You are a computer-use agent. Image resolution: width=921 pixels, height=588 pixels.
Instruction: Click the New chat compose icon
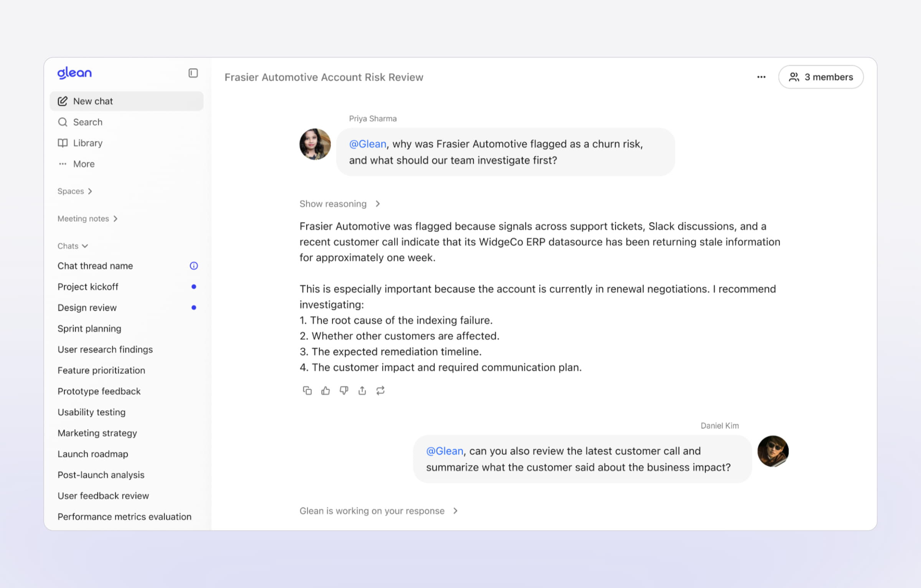[x=63, y=101]
